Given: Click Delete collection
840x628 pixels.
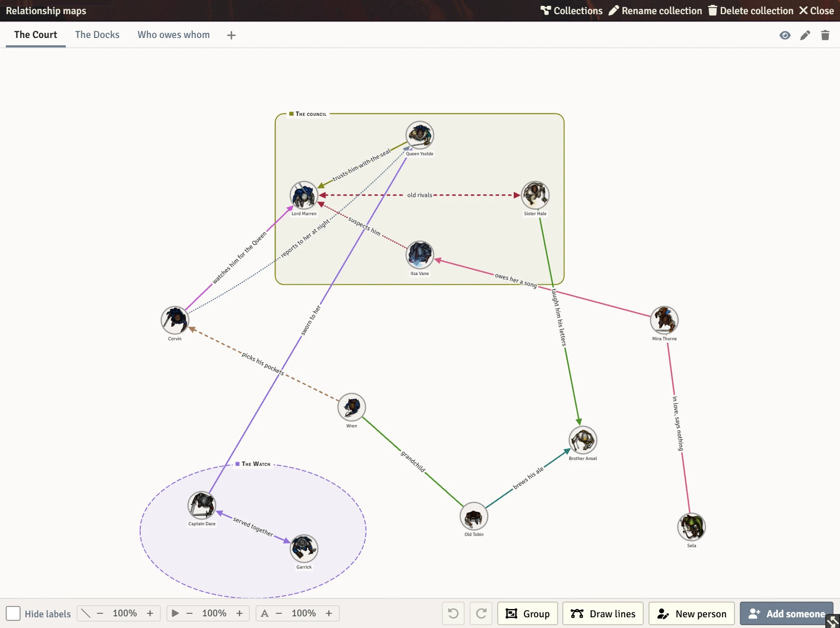Looking at the screenshot, I should (751, 11).
